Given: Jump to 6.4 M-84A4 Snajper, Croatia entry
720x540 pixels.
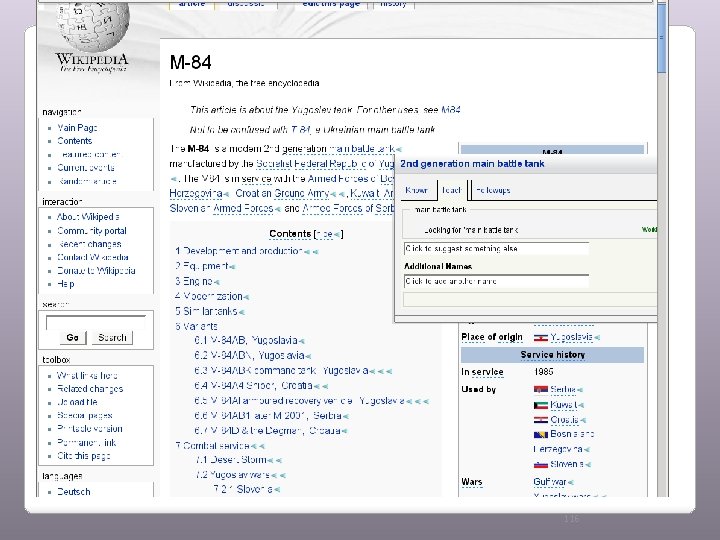Looking at the screenshot, I should [x=253, y=385].
